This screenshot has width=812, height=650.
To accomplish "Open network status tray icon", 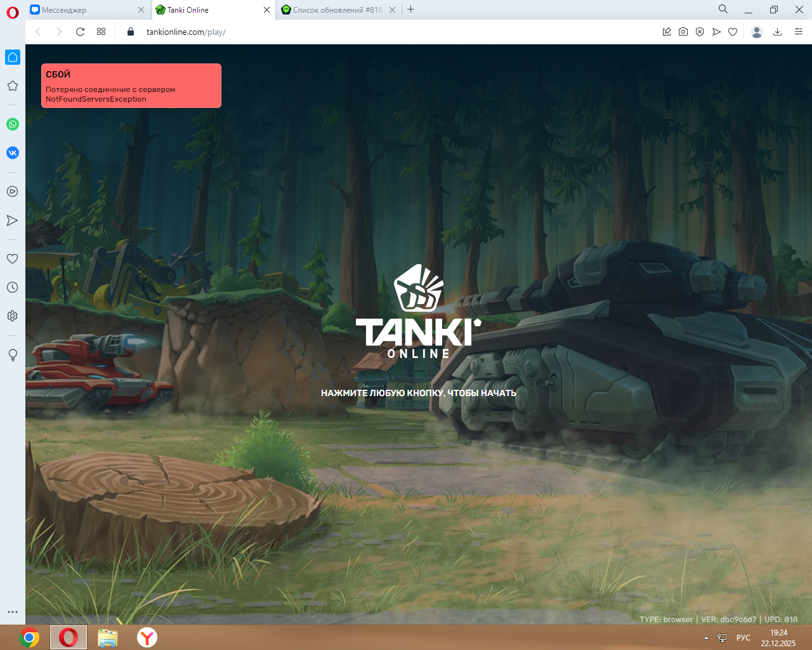I will [x=722, y=638].
